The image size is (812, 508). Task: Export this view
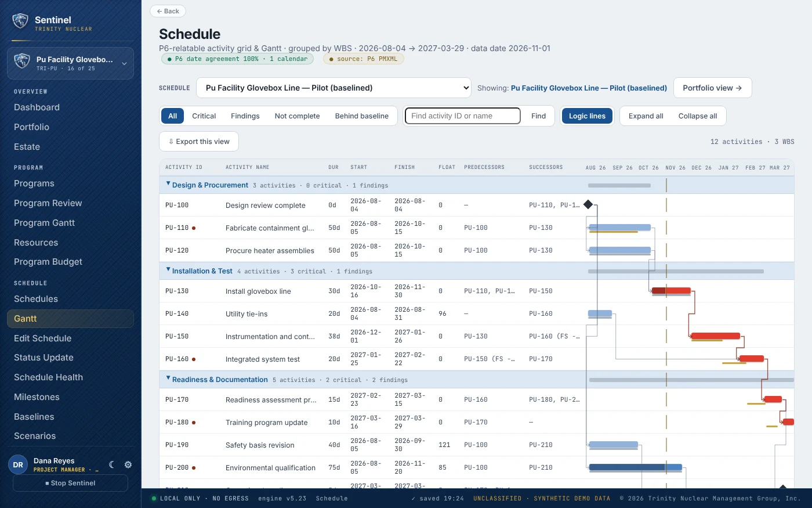[199, 142]
